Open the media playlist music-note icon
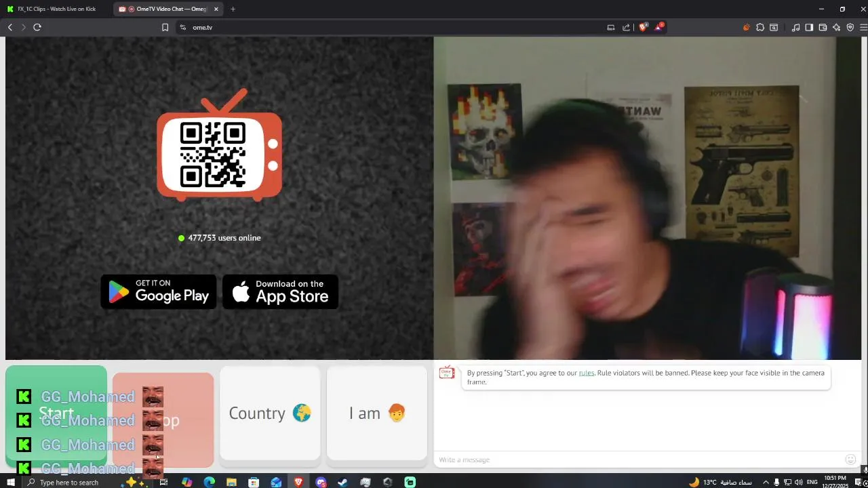The width and height of the screenshot is (868, 488). click(795, 27)
